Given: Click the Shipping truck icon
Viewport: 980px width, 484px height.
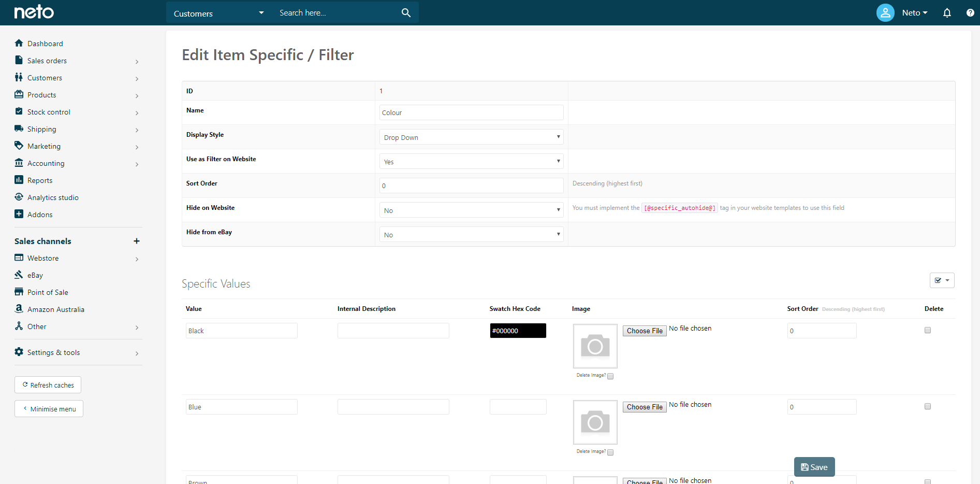Looking at the screenshot, I should [x=19, y=129].
